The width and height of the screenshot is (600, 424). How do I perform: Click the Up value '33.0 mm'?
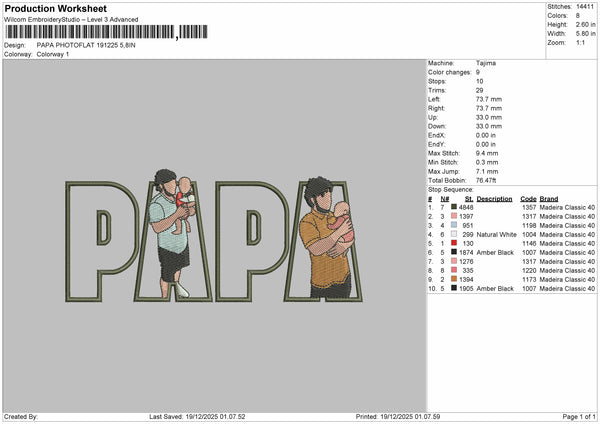pyautogui.click(x=489, y=117)
